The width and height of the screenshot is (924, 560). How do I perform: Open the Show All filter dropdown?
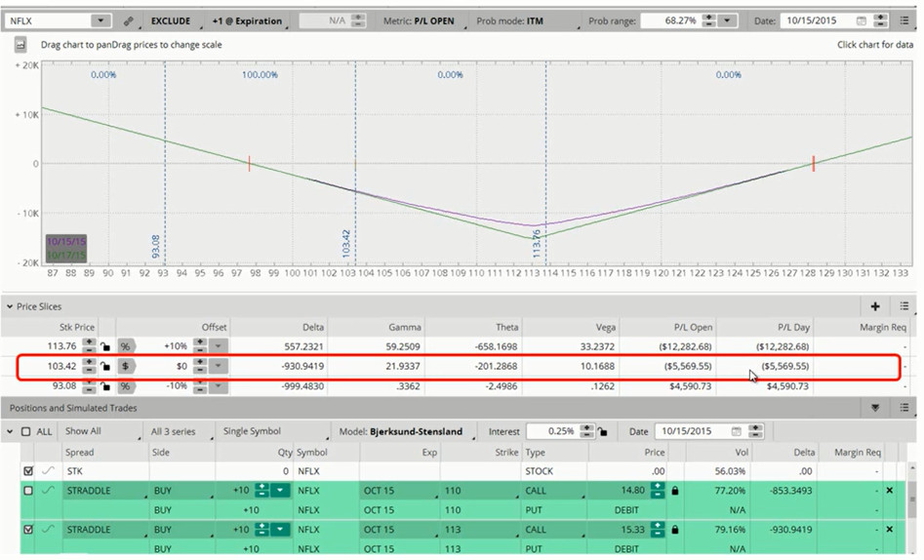(x=100, y=431)
